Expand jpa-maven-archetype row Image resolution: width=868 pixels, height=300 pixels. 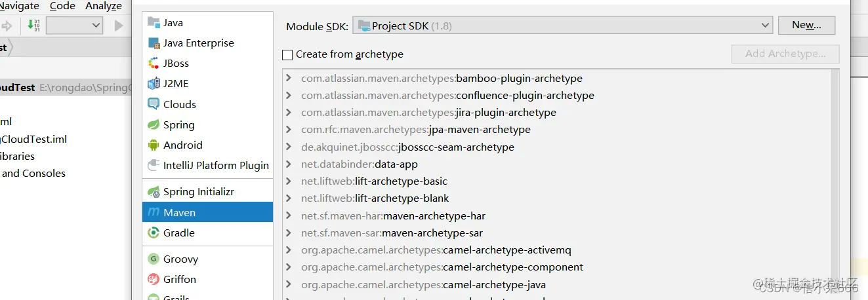point(289,130)
